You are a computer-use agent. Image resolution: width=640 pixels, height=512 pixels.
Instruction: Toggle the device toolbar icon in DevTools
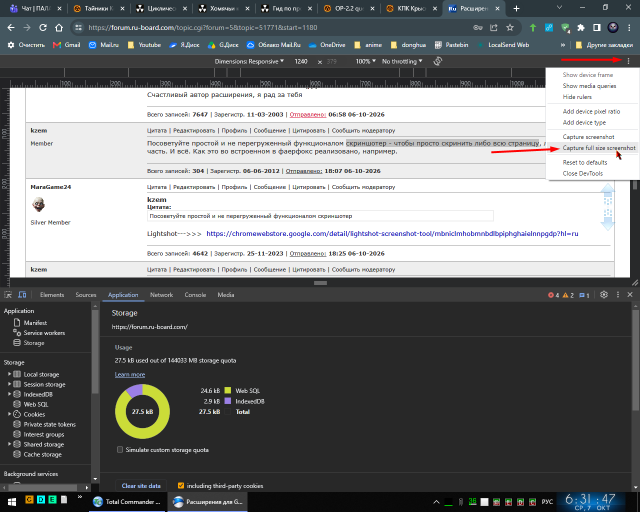(22, 295)
